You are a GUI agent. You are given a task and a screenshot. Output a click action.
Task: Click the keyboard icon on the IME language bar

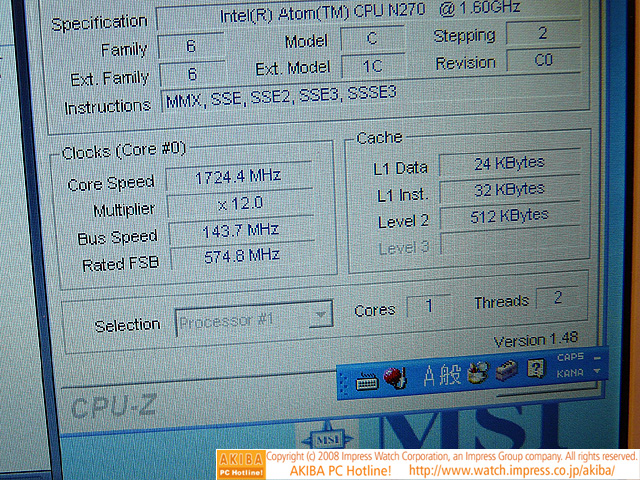[x=366, y=380]
